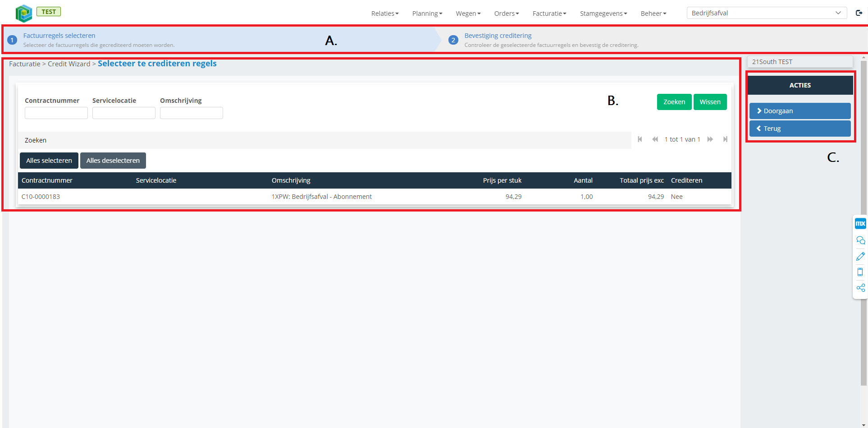Click the '1XPW: Bedrijfsafval - Abonnement' cell
868x428 pixels.
point(322,197)
